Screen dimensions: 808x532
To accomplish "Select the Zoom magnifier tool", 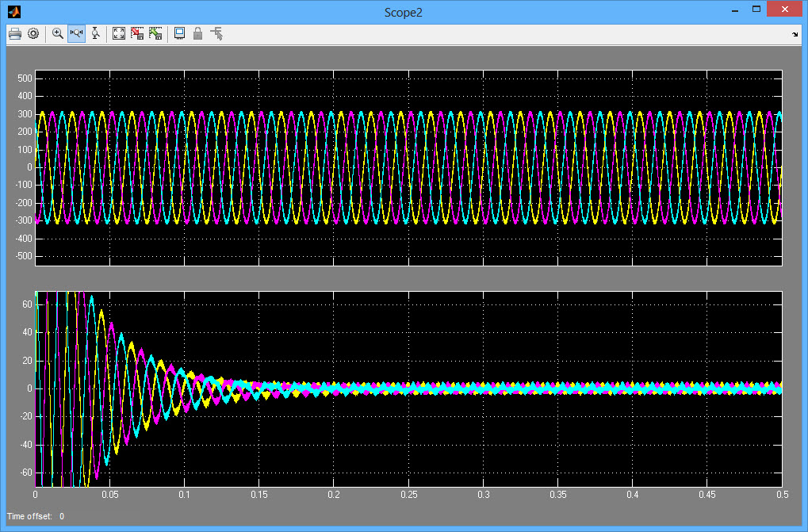I will 58,34.
